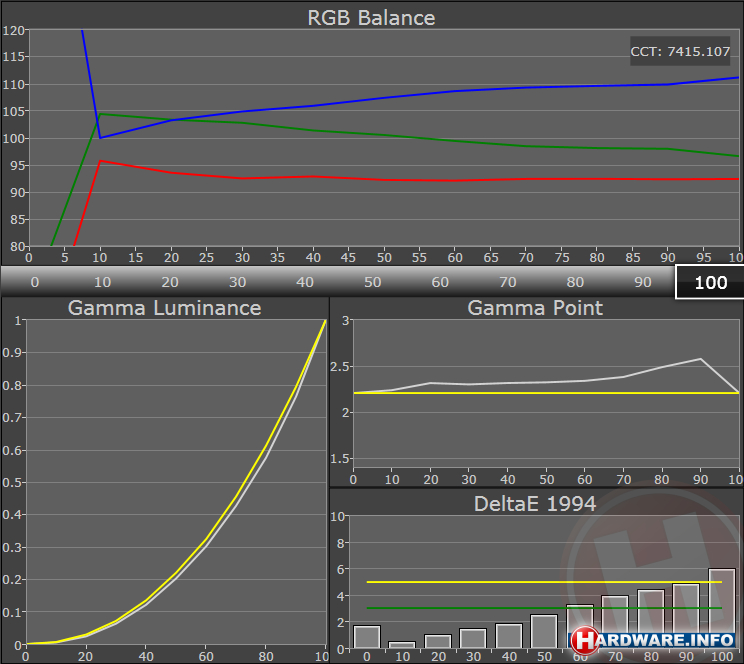744x664 pixels.
Task: Click the yellow DeltaE threshold line at 5
Action: (x=544, y=582)
